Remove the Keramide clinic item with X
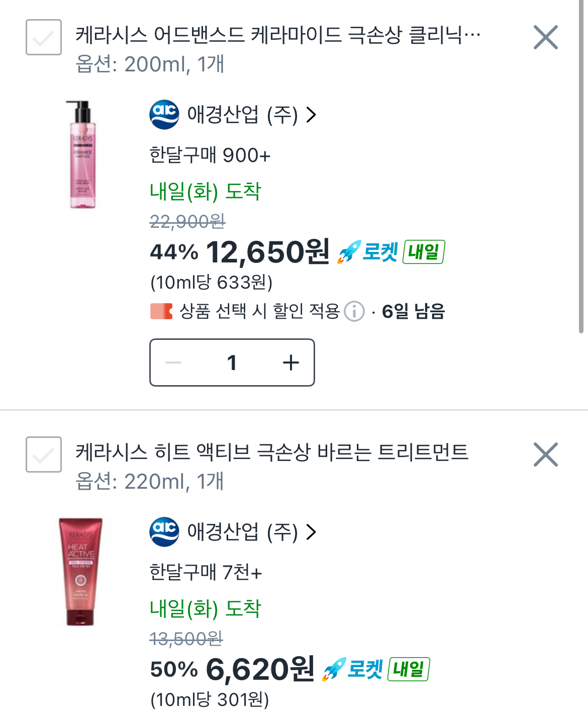588x725 pixels. [x=545, y=37]
